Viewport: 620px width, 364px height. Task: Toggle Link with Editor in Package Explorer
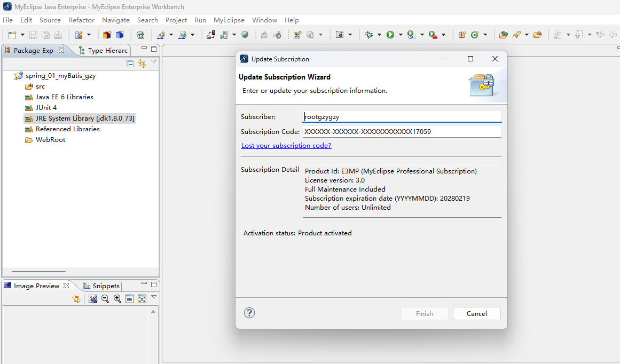click(x=142, y=63)
